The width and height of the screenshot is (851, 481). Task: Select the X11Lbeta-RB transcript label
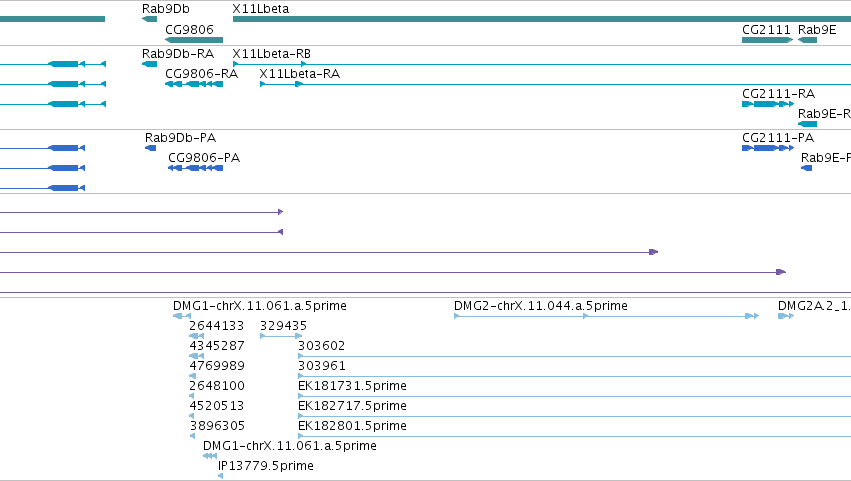tap(271, 54)
